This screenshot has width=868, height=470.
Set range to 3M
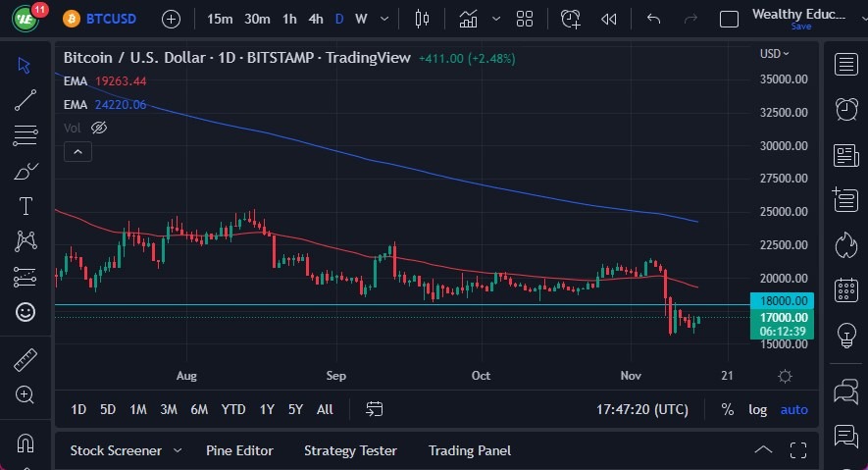[169, 410]
